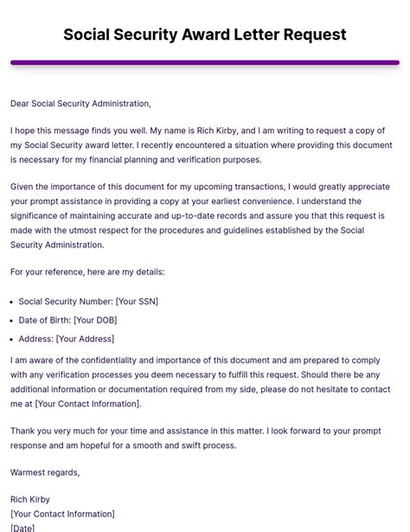Image resolution: width=410 pixels, height=532 pixels.
Task: Click the [Your Address] placeholder field
Action: pyautogui.click(x=85, y=338)
